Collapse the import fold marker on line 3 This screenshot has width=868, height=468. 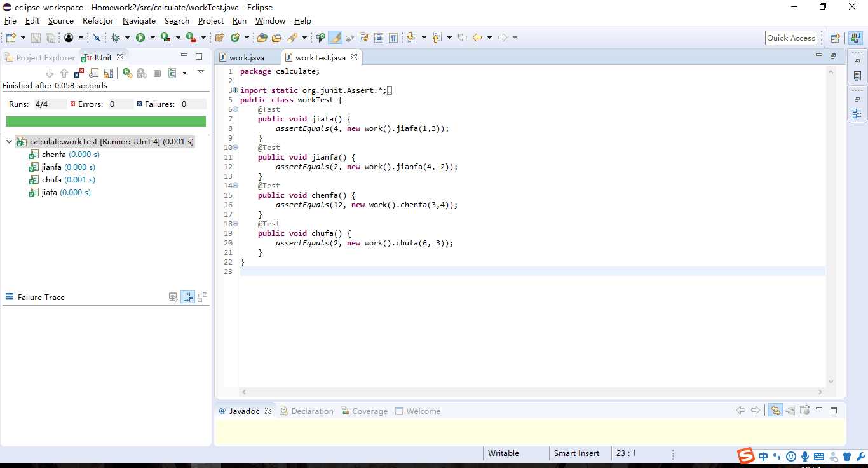point(236,90)
